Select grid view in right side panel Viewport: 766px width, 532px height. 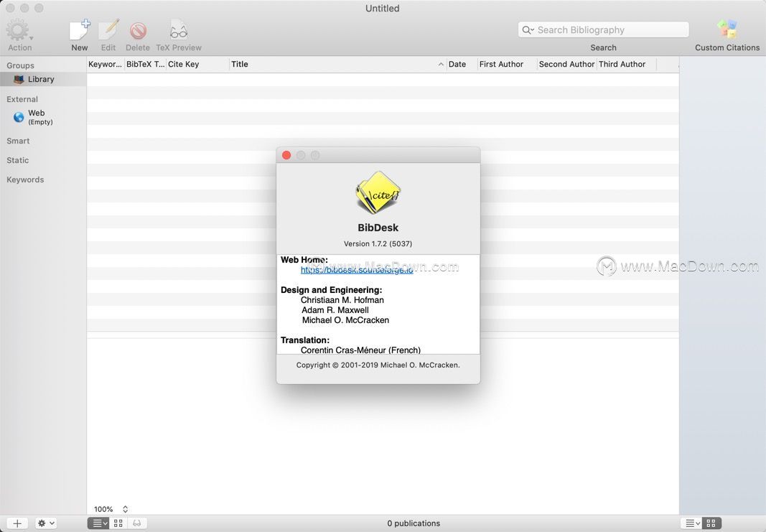(711, 523)
